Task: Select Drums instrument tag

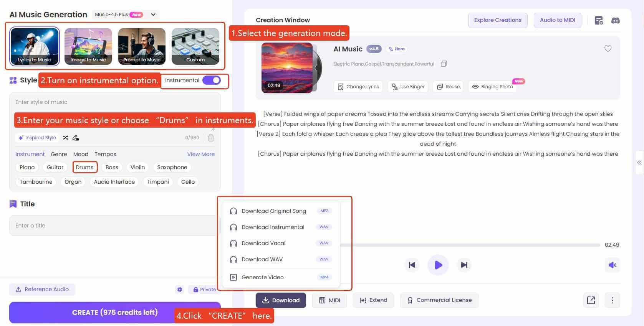Action: pos(84,167)
